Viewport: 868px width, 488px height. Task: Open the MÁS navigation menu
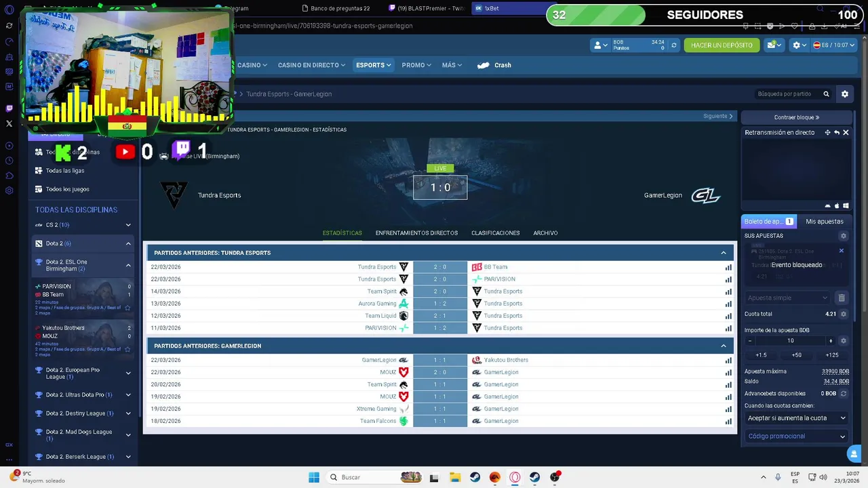[452, 65]
